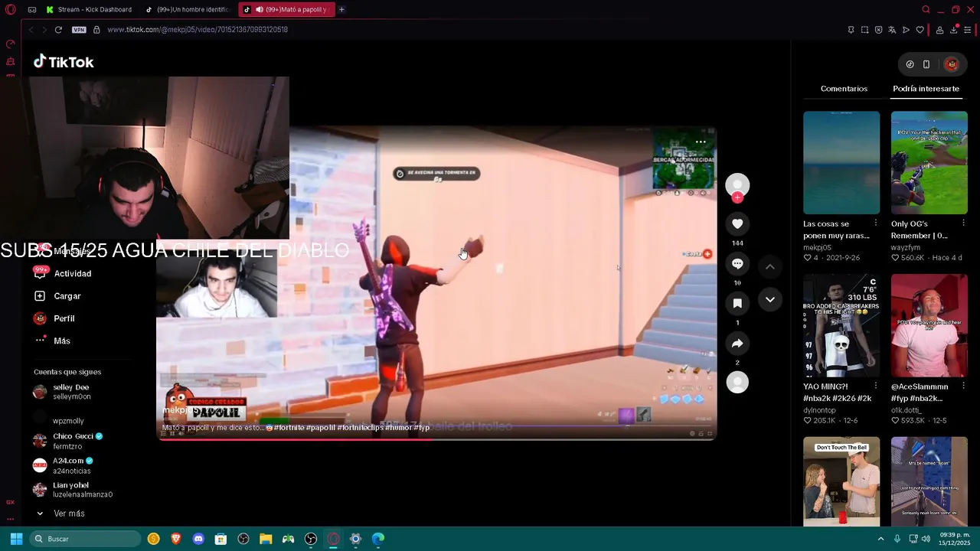Switch to Un hombre identific tab
Screen dimensions: 980x551
coord(188,9)
